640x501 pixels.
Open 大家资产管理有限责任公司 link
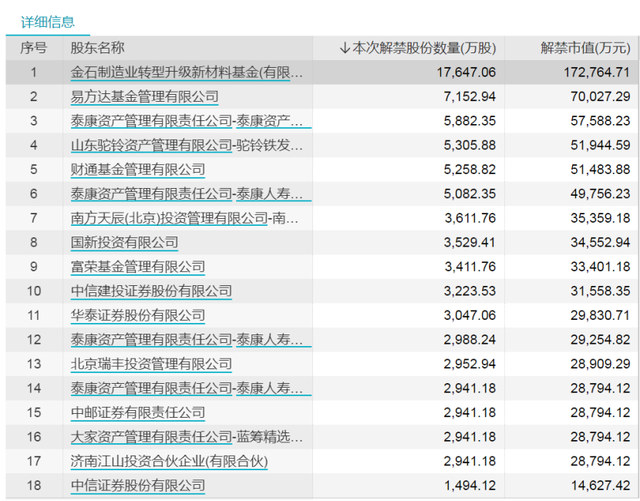point(151,437)
